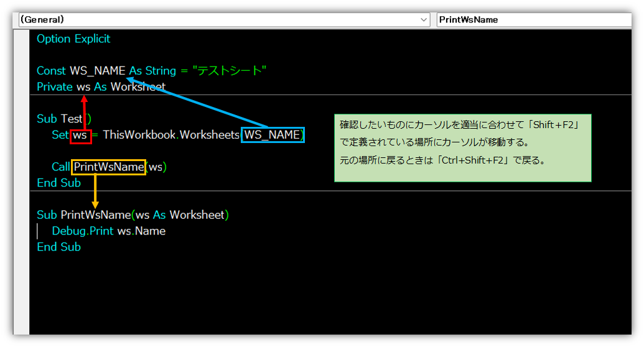Click the 'Sub Test()' line
This screenshot has height=347, width=644.
pos(64,119)
